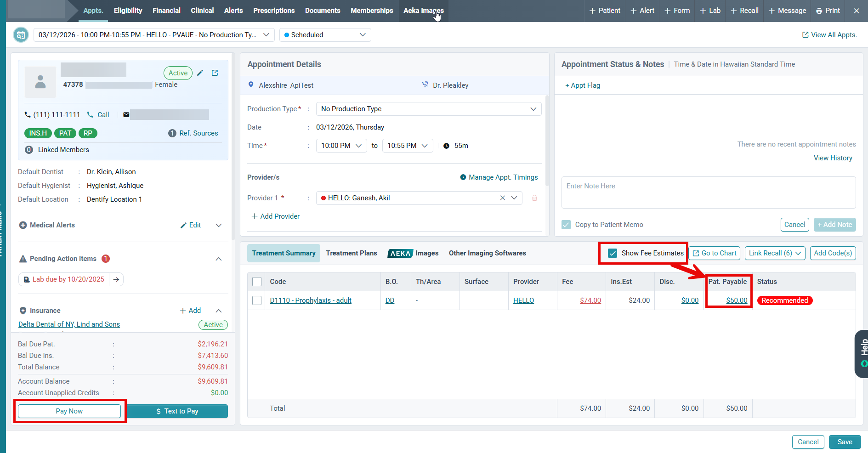Open the 10:00 PM start time dropdown

coord(341,146)
